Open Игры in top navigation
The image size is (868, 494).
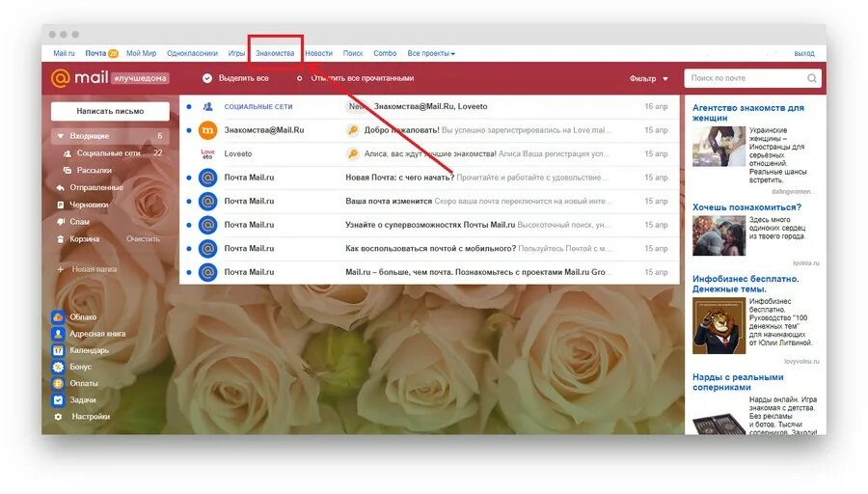(236, 54)
